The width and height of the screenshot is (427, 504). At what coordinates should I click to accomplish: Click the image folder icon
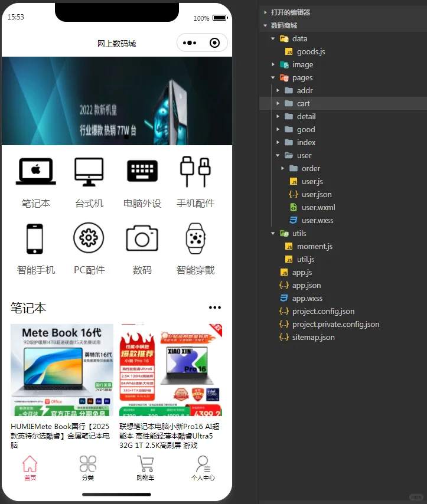click(x=284, y=64)
